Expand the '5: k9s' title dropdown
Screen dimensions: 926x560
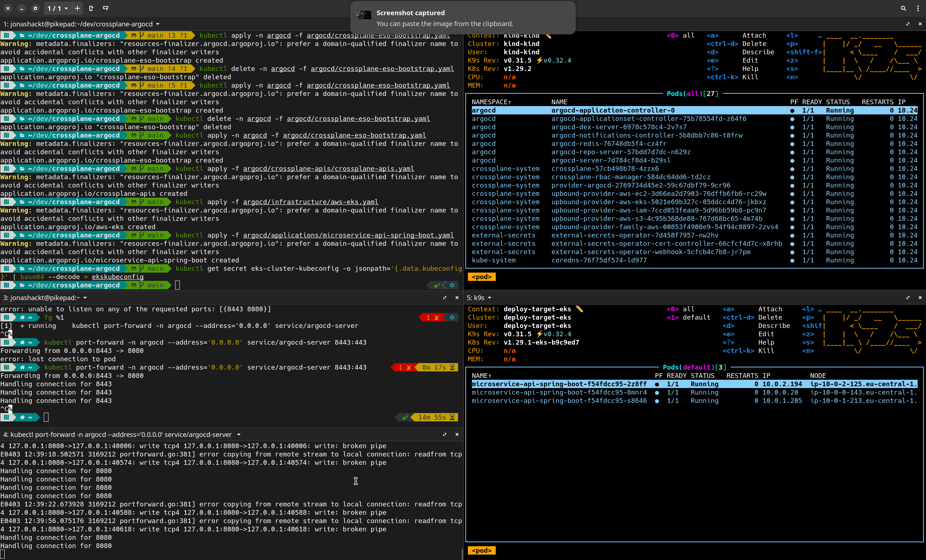click(x=490, y=298)
